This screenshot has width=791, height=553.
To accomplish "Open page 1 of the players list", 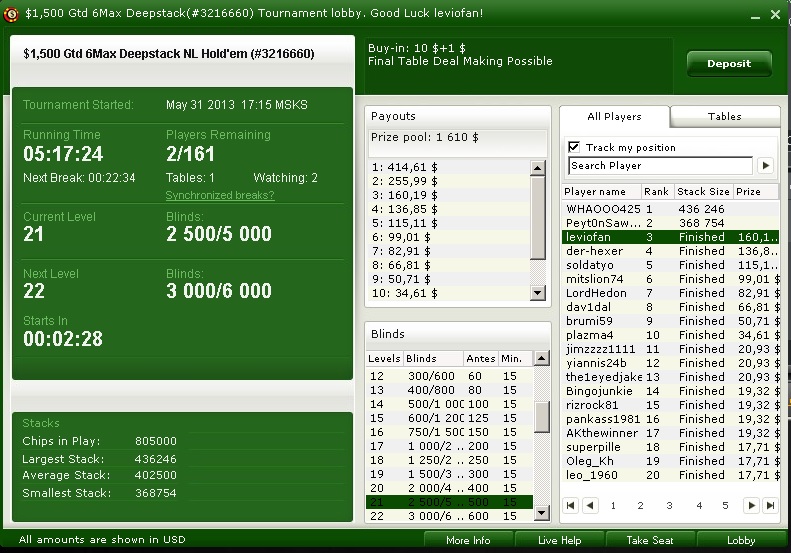I will (x=613, y=506).
